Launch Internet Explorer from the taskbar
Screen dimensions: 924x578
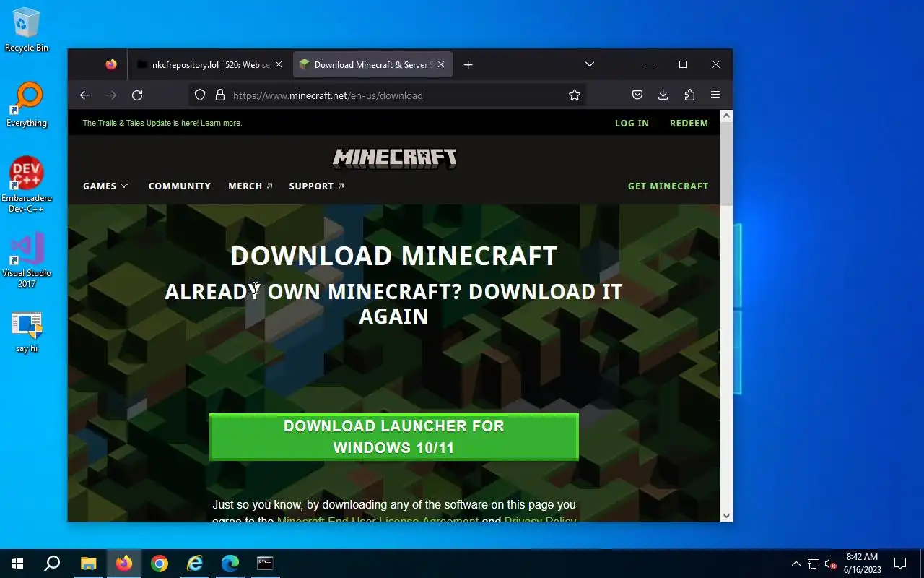tap(194, 564)
